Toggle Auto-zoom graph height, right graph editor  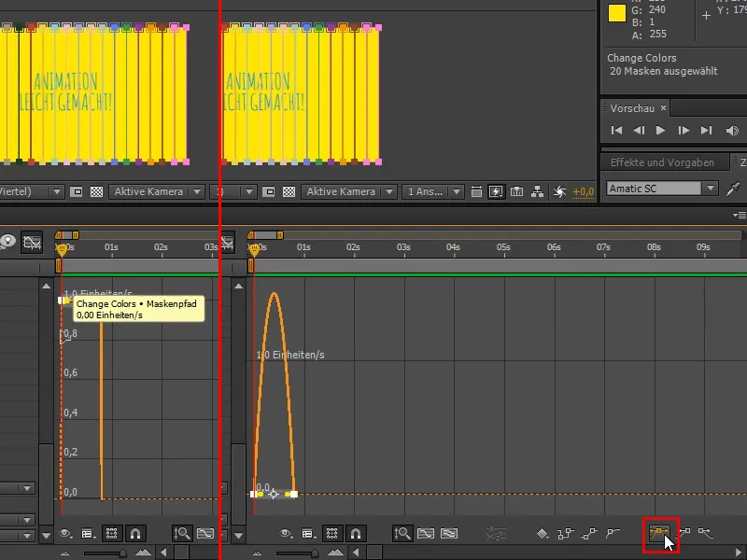coord(402,533)
